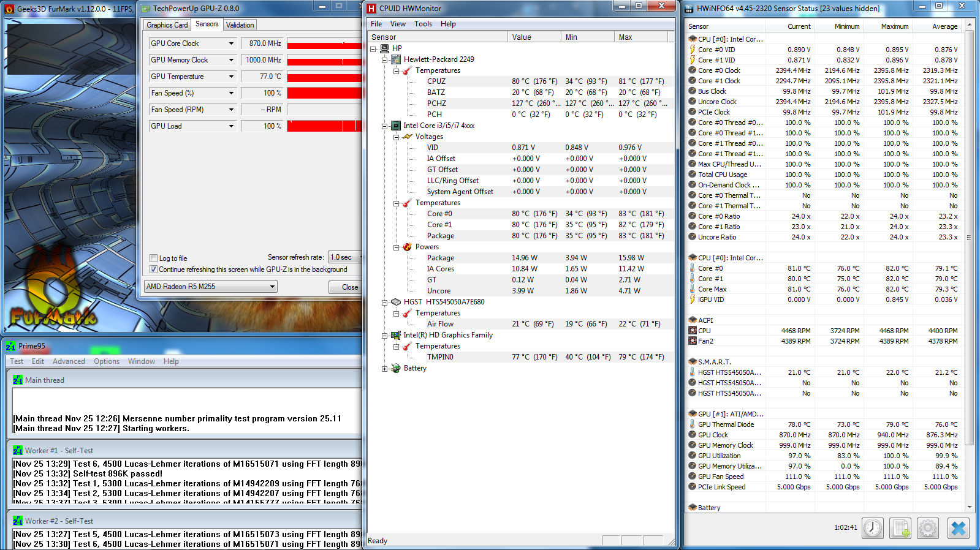
Task: Click the Value column header in HWMonitor
Action: (x=534, y=37)
